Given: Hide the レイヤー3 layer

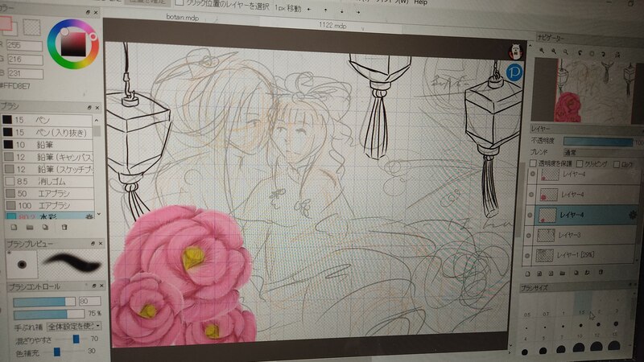Looking at the screenshot, I should (x=529, y=235).
